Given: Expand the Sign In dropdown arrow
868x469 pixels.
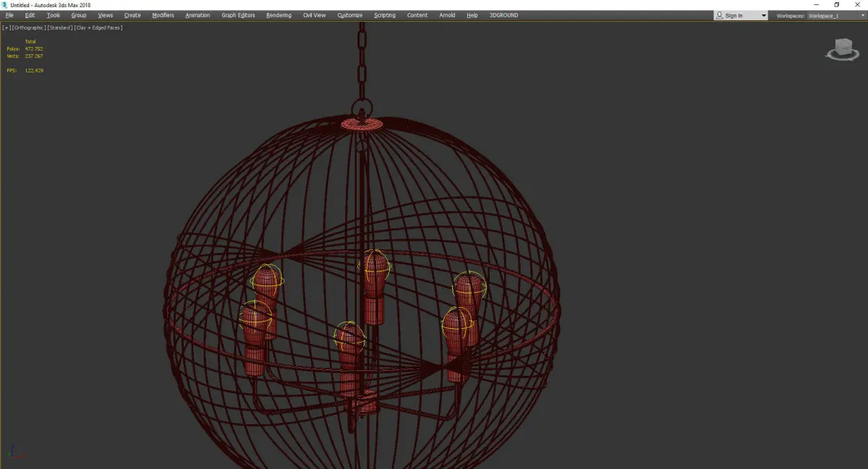Looking at the screenshot, I should click(x=763, y=16).
